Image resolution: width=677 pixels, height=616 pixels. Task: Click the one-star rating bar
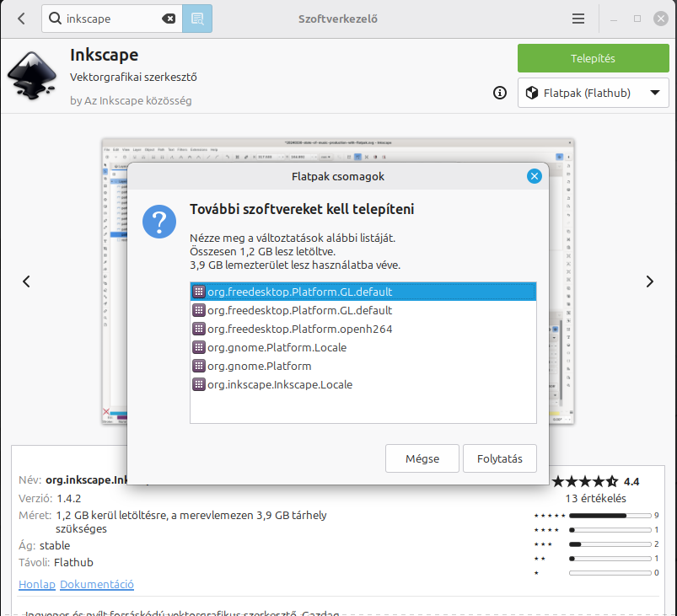click(x=610, y=573)
